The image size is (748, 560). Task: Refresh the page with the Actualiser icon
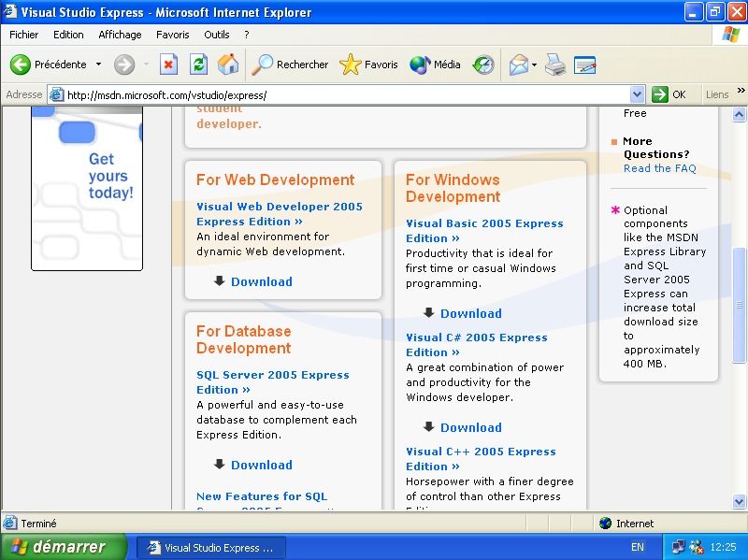click(x=198, y=65)
